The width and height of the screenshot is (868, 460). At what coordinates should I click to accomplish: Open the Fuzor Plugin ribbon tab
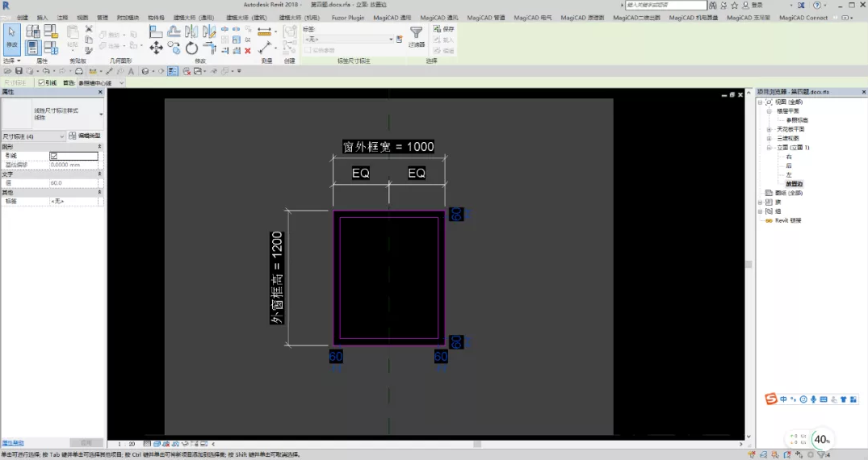click(348, 18)
